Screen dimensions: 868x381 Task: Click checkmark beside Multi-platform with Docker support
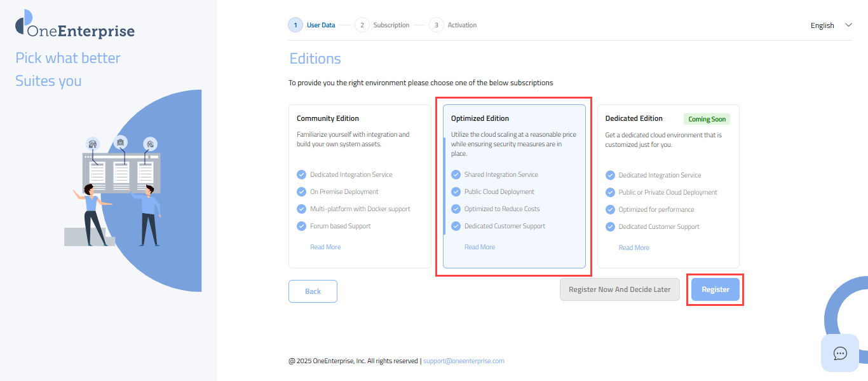point(301,209)
